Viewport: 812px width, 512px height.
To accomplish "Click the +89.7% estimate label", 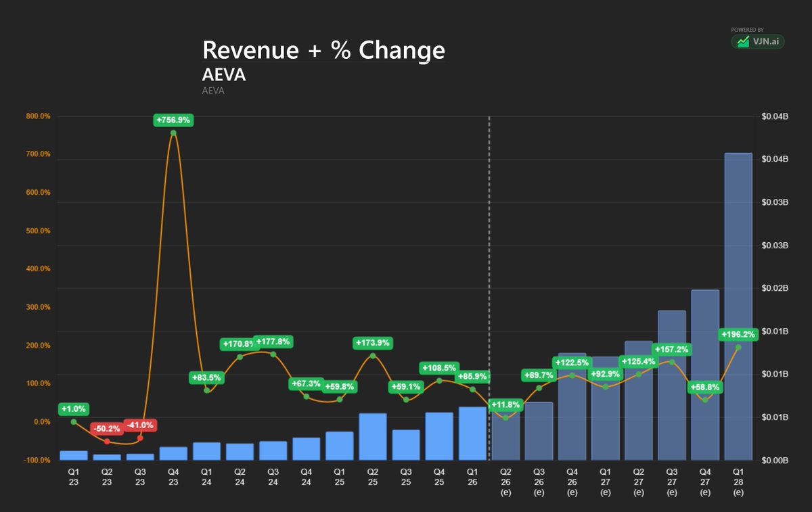I will (x=539, y=375).
